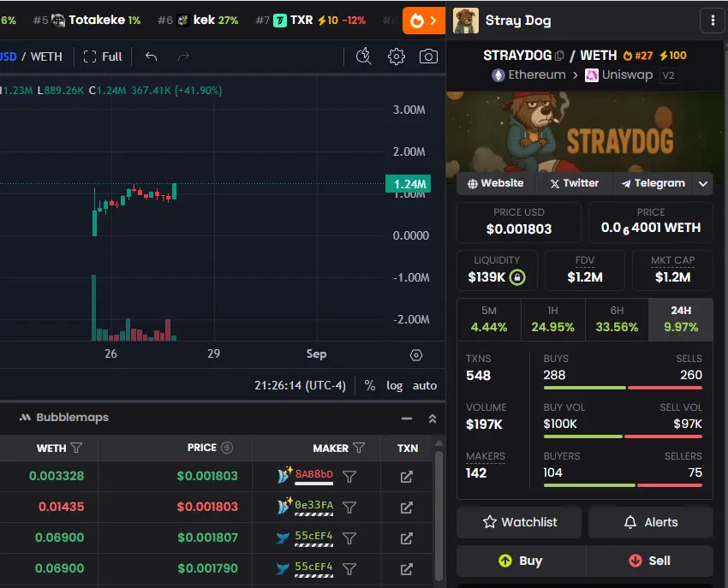Click the STRAYDOG banner image
The height and width of the screenshot is (588, 728).
pos(584,132)
